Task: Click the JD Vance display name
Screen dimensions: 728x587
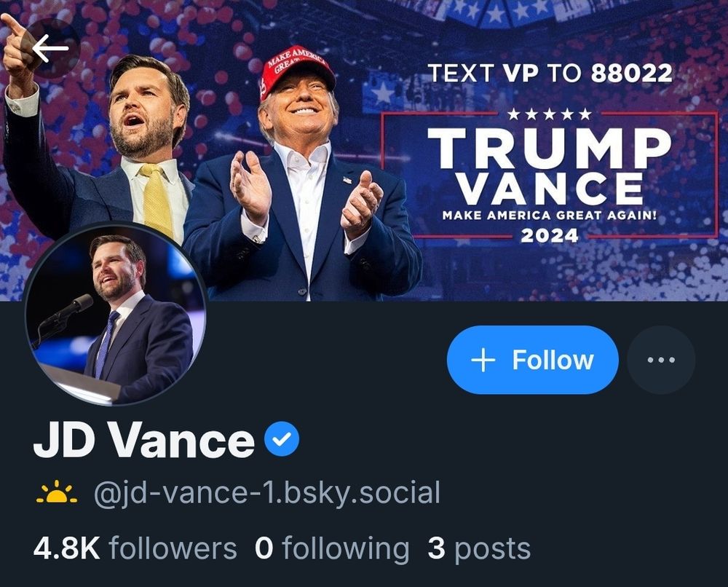Action: point(143,441)
